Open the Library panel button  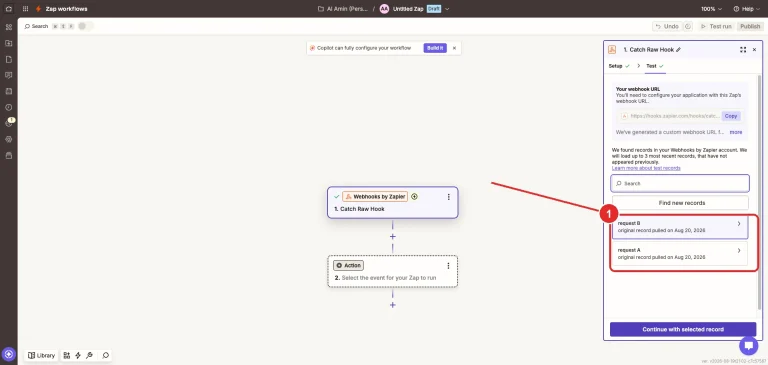coord(41,355)
